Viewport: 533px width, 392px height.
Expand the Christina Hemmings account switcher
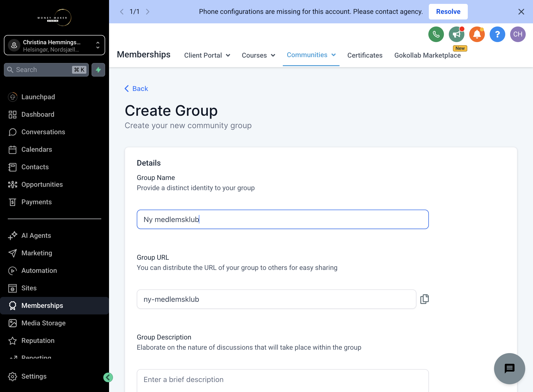tap(55, 45)
